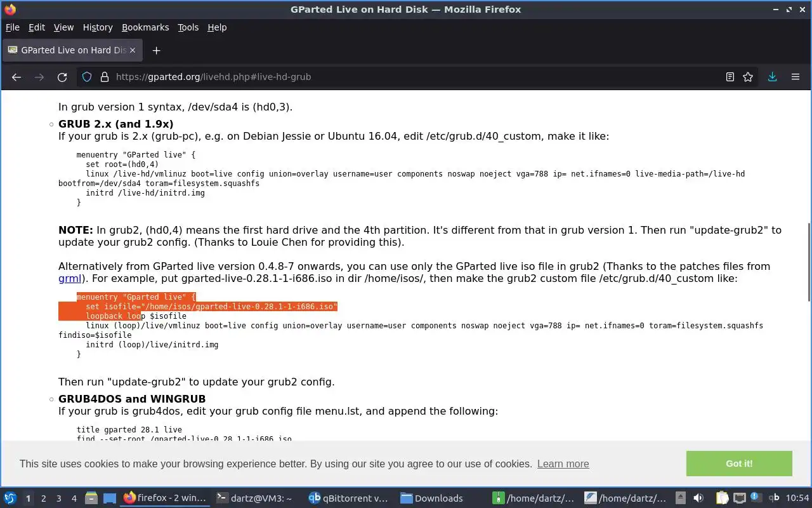Open the Edit menu
Image resolution: width=812 pixels, height=508 pixels.
click(x=37, y=27)
